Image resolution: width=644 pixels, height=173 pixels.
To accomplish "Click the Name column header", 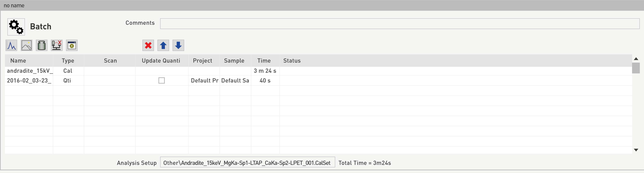I will click(18, 61).
